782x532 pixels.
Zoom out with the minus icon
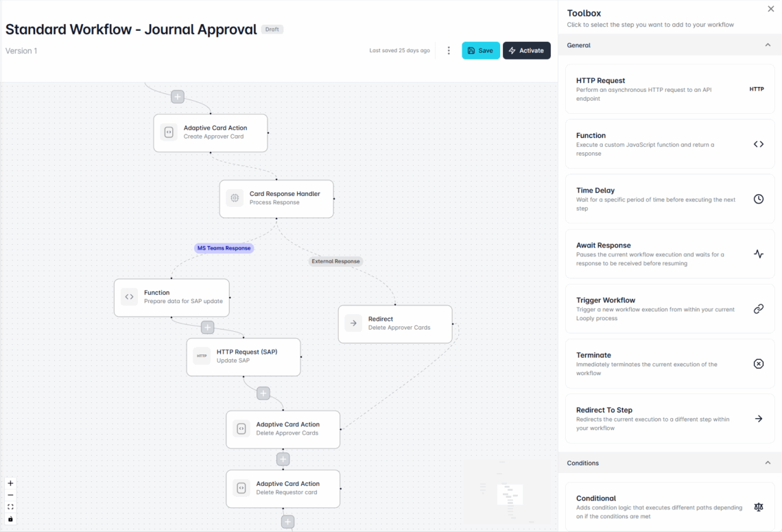10,494
